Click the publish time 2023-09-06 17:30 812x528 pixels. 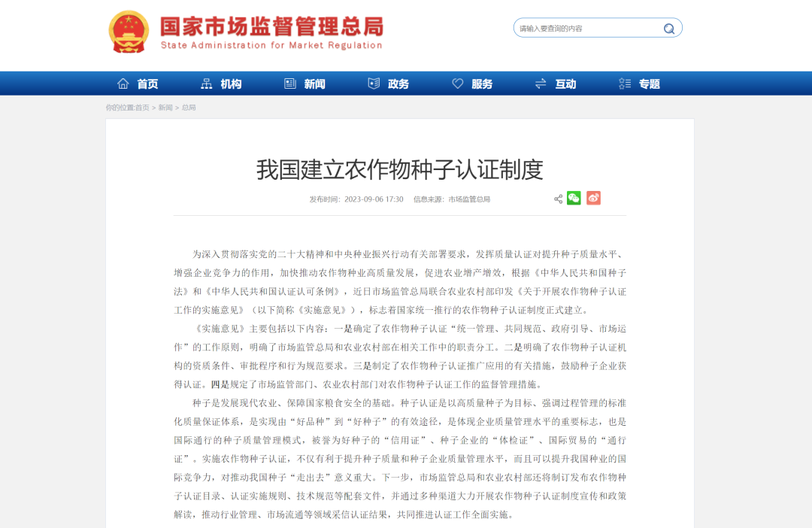point(374,199)
